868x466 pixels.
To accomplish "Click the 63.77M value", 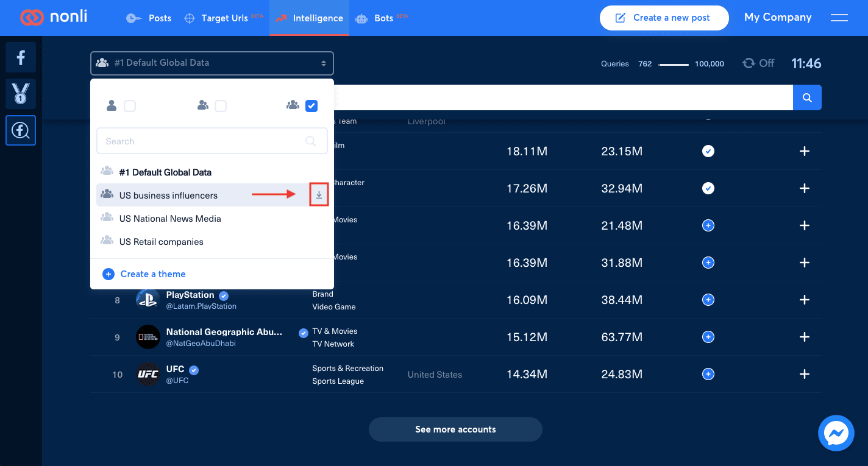I will [x=622, y=337].
